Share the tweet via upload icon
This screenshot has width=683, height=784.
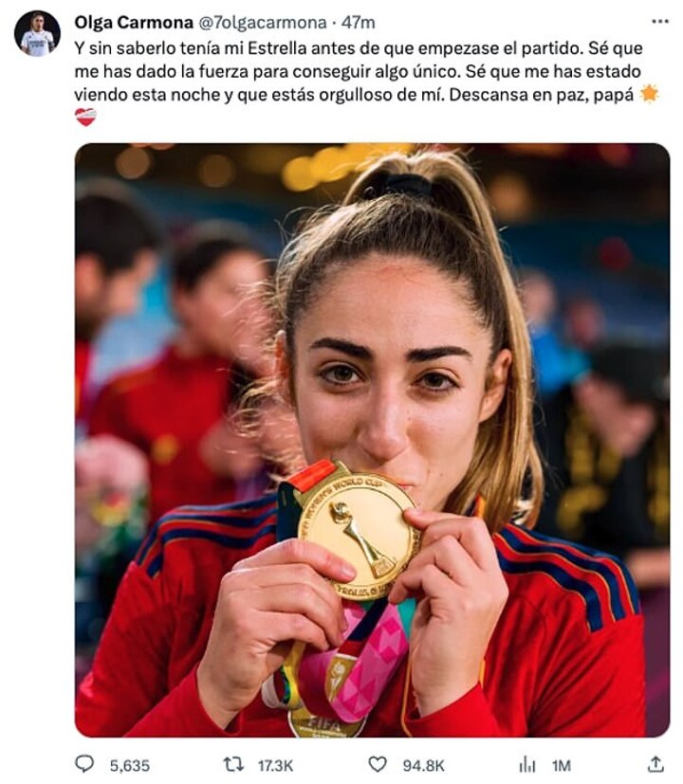(x=656, y=763)
